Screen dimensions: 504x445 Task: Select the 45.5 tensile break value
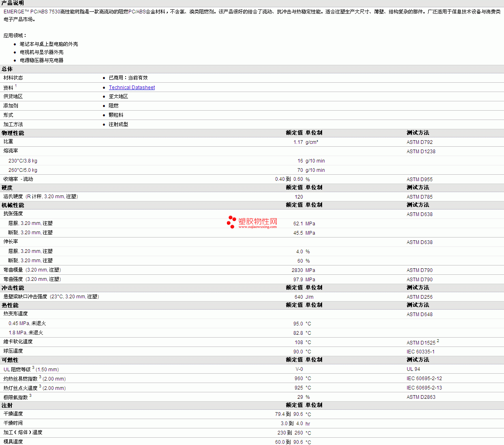pos(298,233)
